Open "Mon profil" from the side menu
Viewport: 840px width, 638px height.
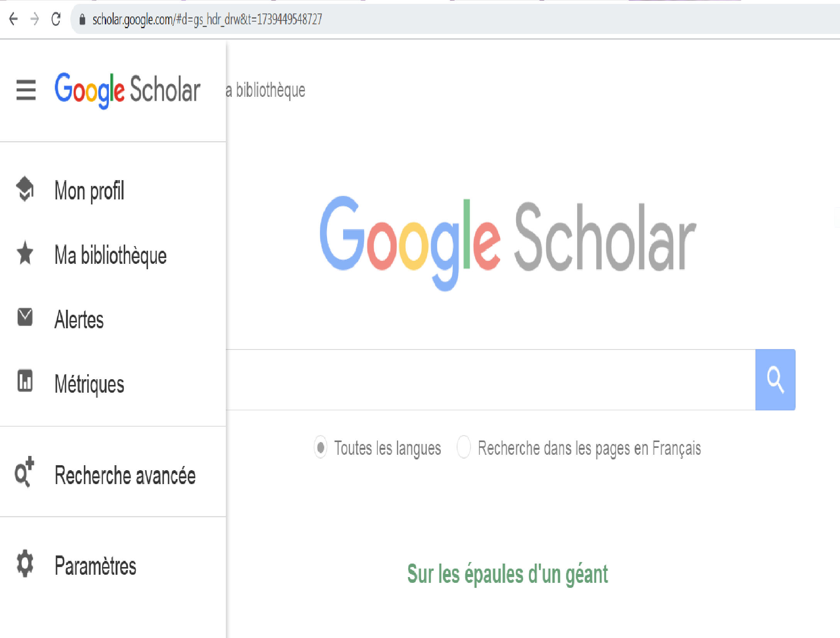click(x=90, y=191)
